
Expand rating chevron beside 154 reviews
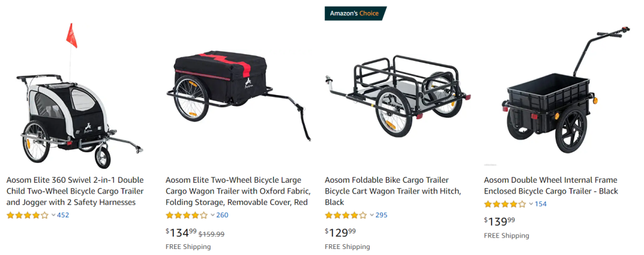pos(531,204)
